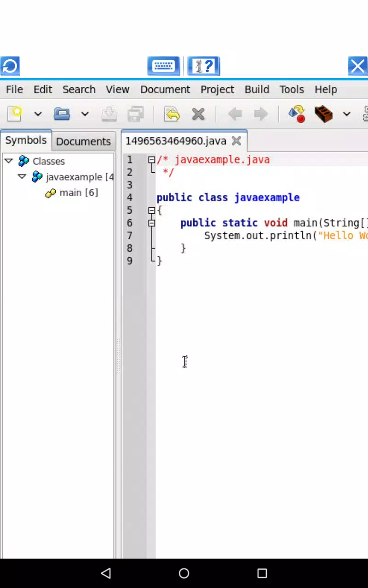
Task: Open the new file template dropdown arrow
Action: coord(38,114)
